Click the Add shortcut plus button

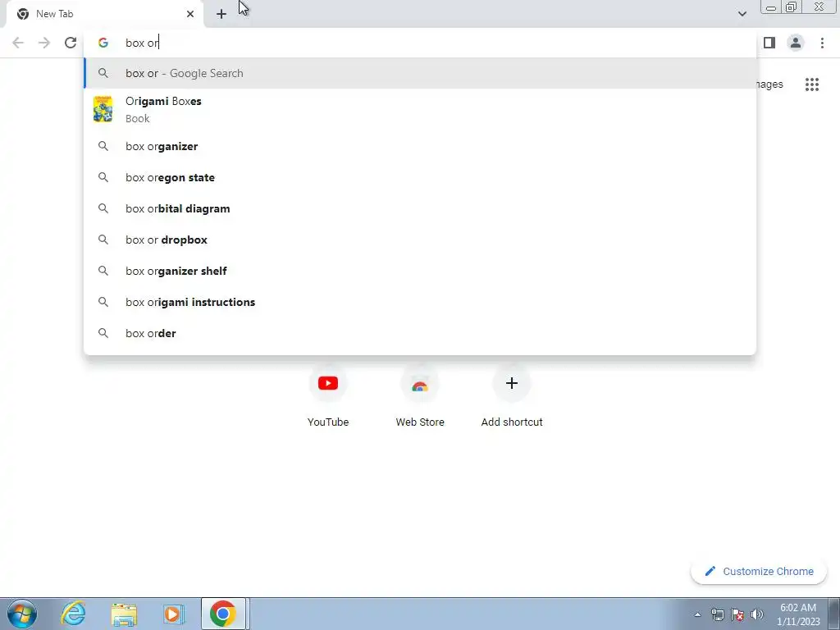click(x=512, y=384)
